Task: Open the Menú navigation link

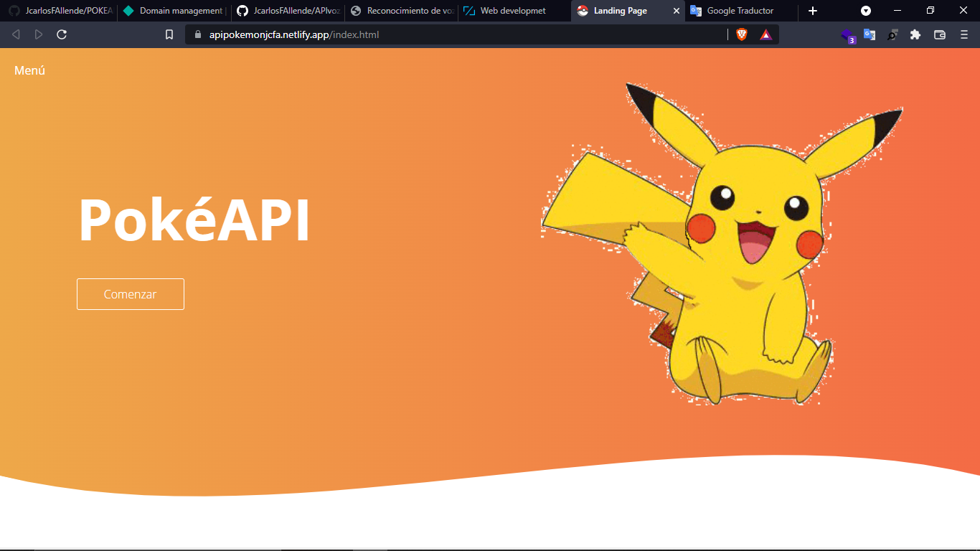Action: click(29, 70)
